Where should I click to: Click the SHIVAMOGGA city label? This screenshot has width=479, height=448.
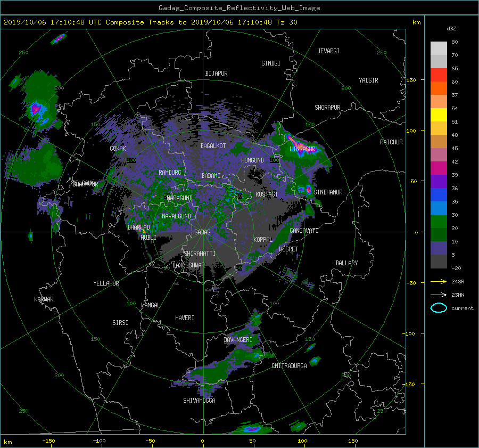(x=199, y=400)
